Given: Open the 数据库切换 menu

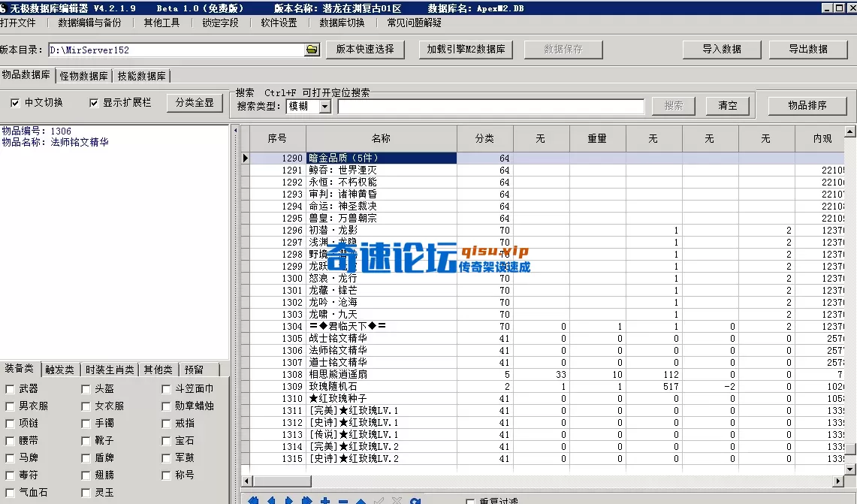Looking at the screenshot, I should [342, 23].
